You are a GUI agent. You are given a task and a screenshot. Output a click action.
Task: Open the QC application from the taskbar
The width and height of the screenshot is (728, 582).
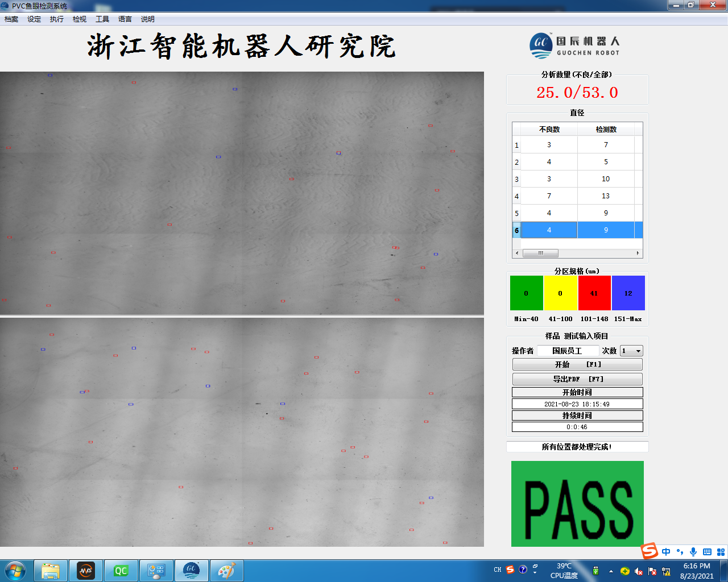[x=121, y=570]
